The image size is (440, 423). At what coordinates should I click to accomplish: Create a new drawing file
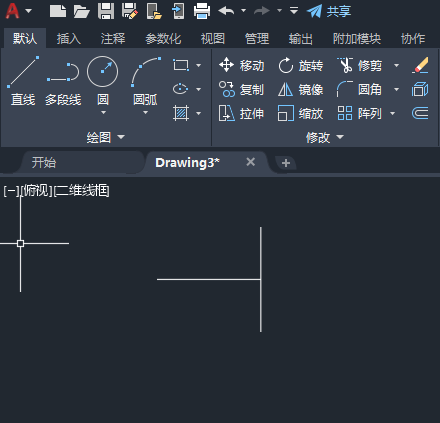pos(58,11)
